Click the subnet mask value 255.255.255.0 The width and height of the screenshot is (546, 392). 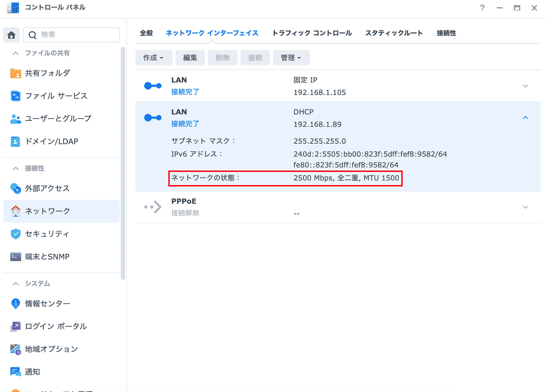point(320,141)
